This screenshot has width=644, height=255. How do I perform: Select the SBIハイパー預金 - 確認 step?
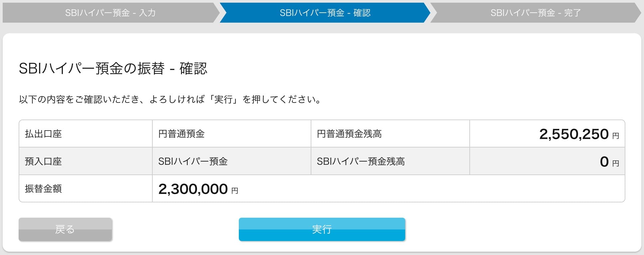[325, 13]
